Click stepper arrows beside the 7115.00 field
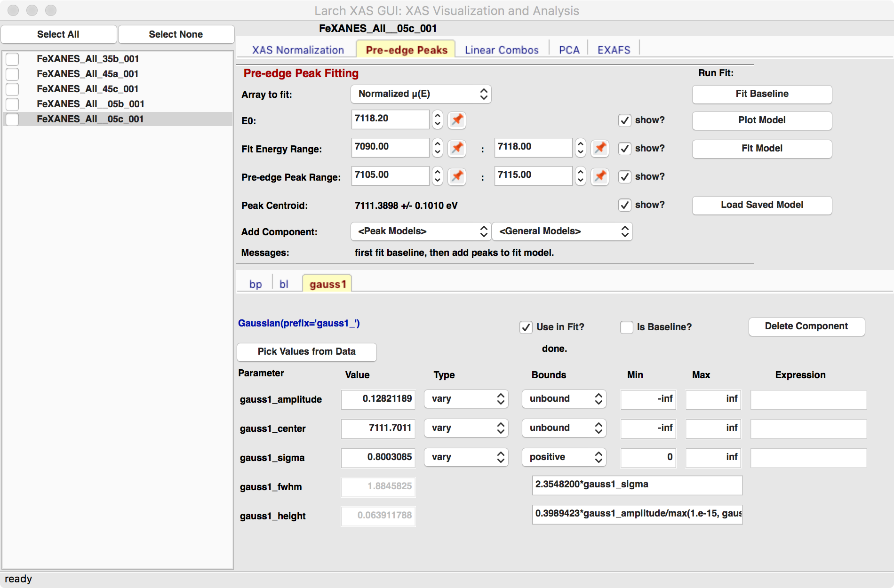Viewport: 894px width, 588px height. pyautogui.click(x=581, y=176)
